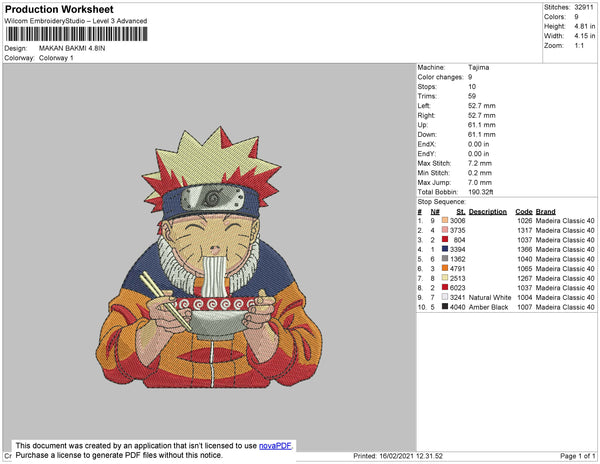Select the 'Amber Black' description text
The image size is (600, 464).
click(488, 307)
